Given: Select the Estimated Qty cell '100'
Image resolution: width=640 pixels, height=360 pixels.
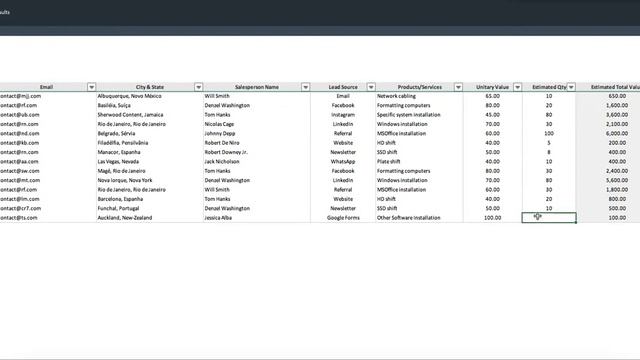Looking at the screenshot, I should pos(549,133).
